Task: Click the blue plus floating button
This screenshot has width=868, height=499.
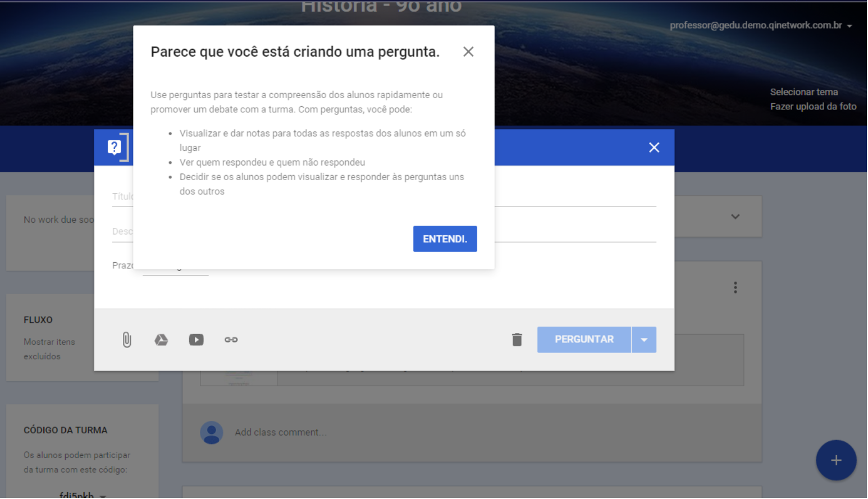Action: point(835,460)
